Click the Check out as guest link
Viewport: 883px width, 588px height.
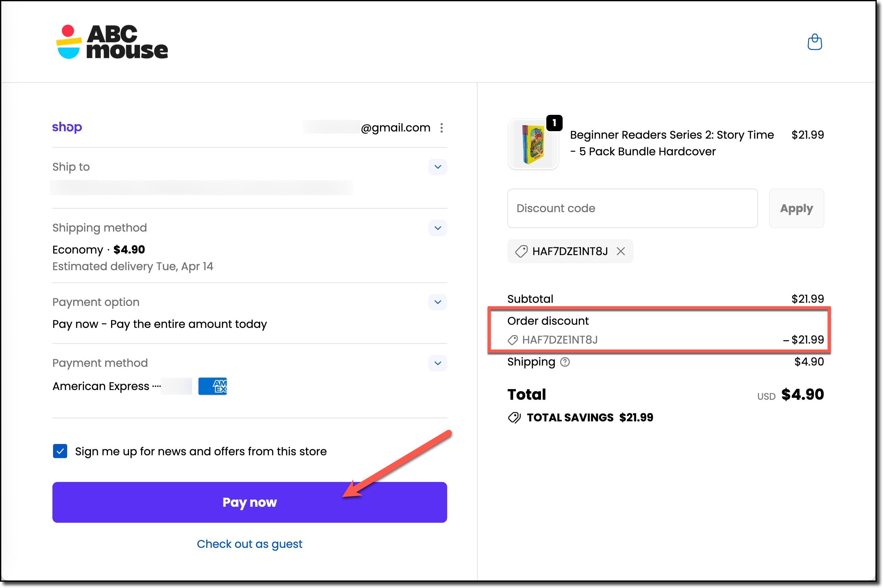249,544
